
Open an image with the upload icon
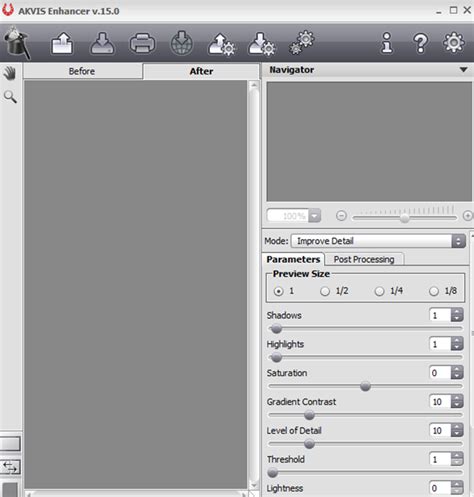(x=62, y=43)
